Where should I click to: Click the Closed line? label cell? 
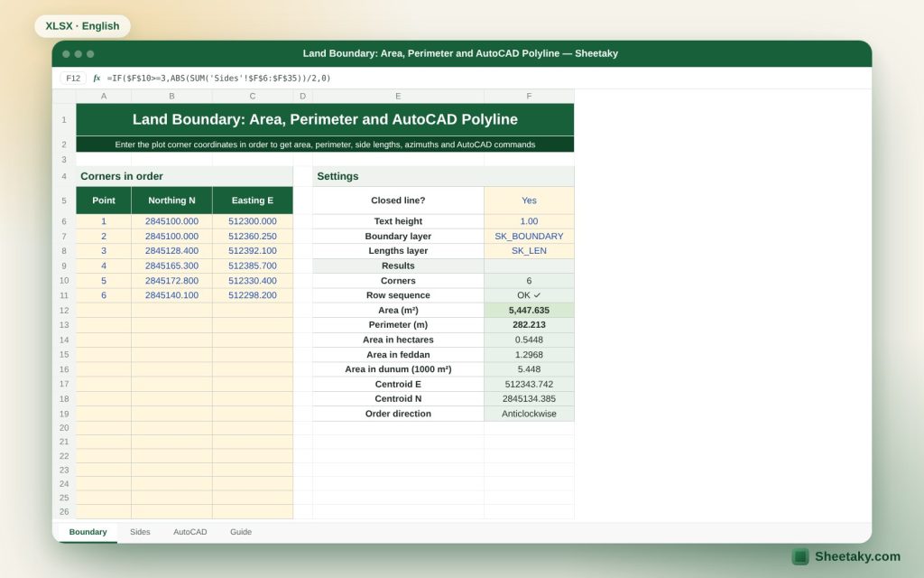pos(398,200)
